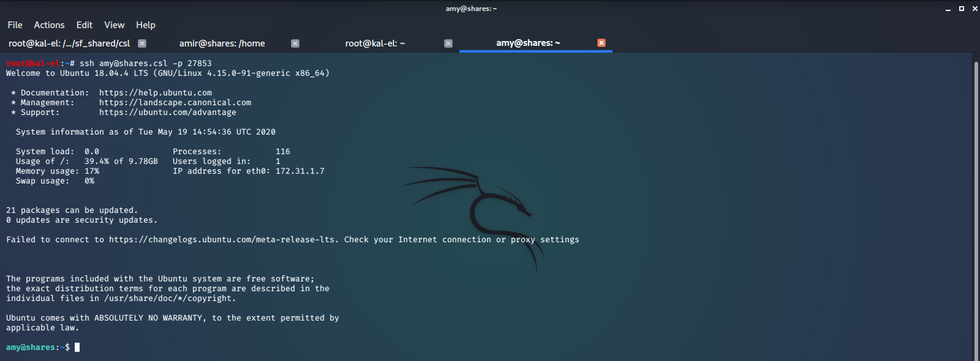Click the Memory usage: 17% entry
980x361 pixels.
click(58, 171)
